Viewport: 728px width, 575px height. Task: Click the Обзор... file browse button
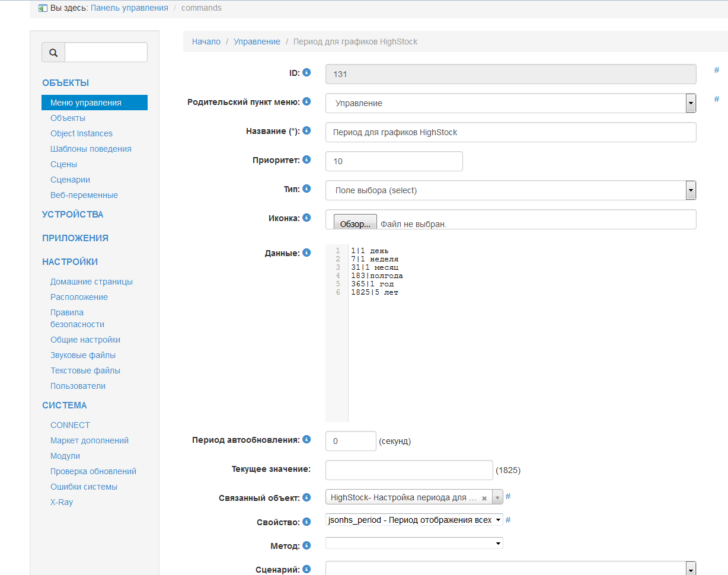[355, 224]
